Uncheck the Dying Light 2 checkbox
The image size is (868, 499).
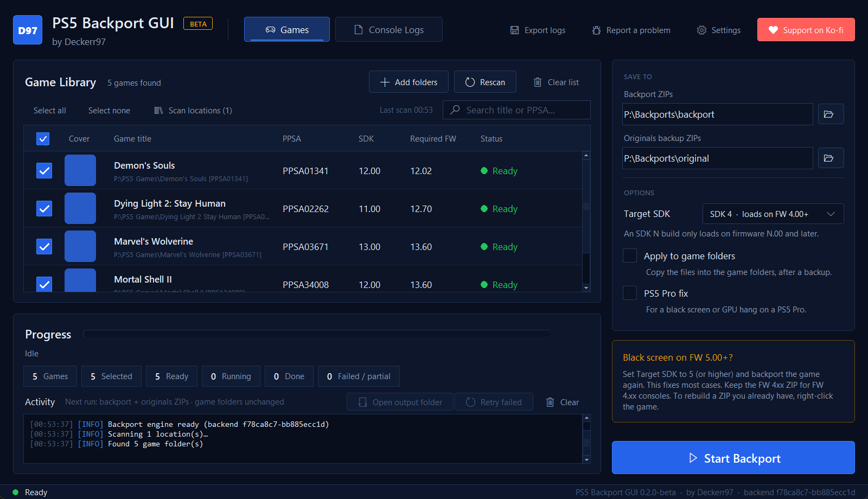tap(44, 209)
